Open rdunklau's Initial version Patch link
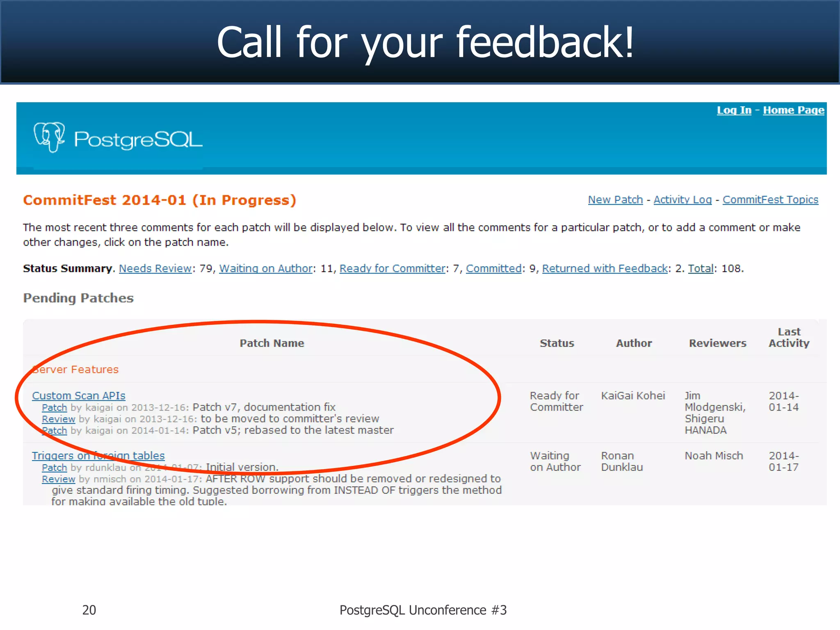The image size is (840, 630). point(54,468)
